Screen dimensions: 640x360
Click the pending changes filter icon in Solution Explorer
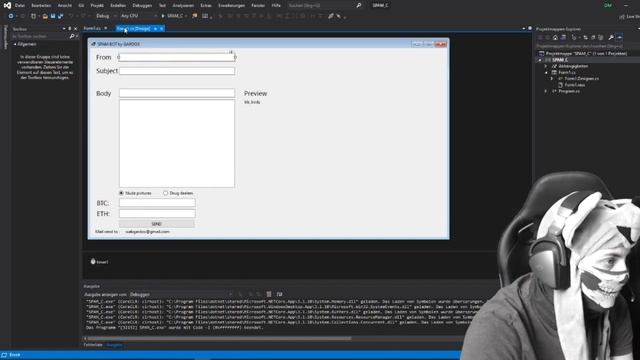[x=574, y=38]
